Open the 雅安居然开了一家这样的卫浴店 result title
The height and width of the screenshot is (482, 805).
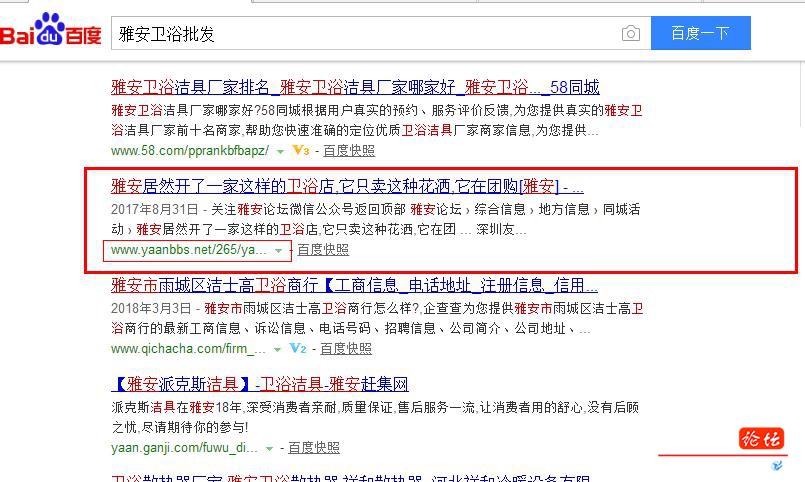pyautogui.click(x=347, y=186)
